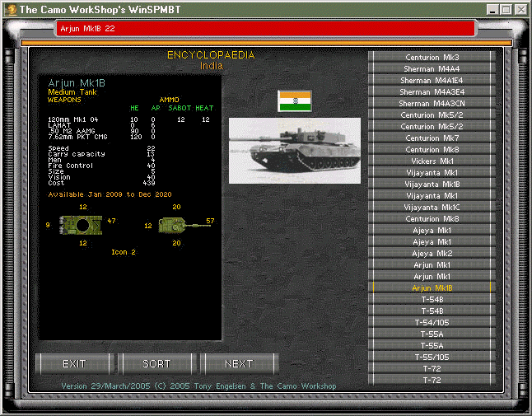Select Sherman M4A3CN from list
This screenshot has height=416, width=532.
[432, 104]
